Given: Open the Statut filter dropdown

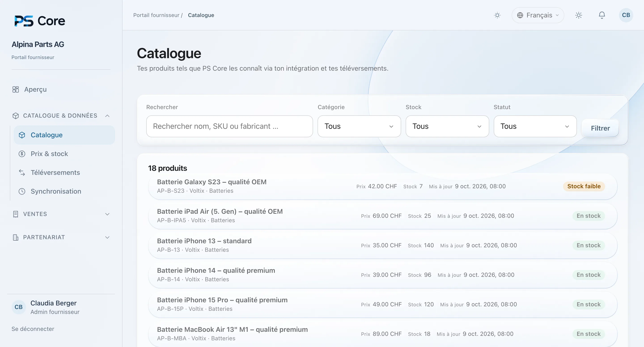Looking at the screenshot, I should tap(535, 126).
